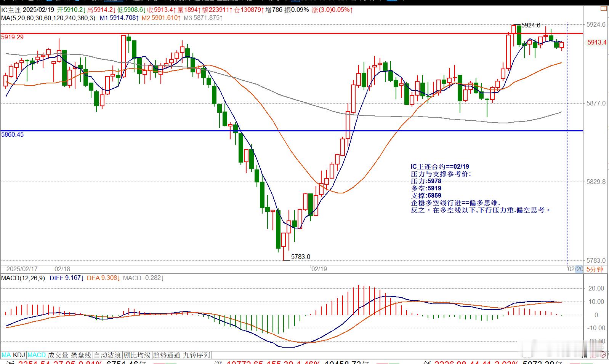Switch to the 顾比均线 indicator tab
The width and height of the screenshot is (609, 364).
tap(137, 355)
